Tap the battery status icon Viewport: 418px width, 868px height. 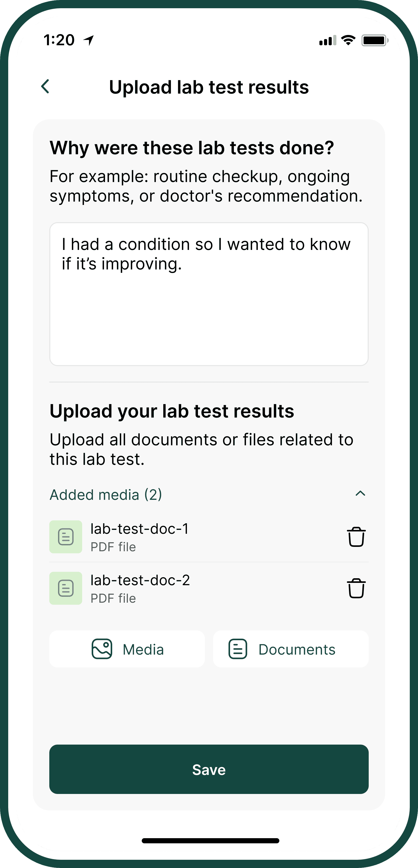point(374,40)
